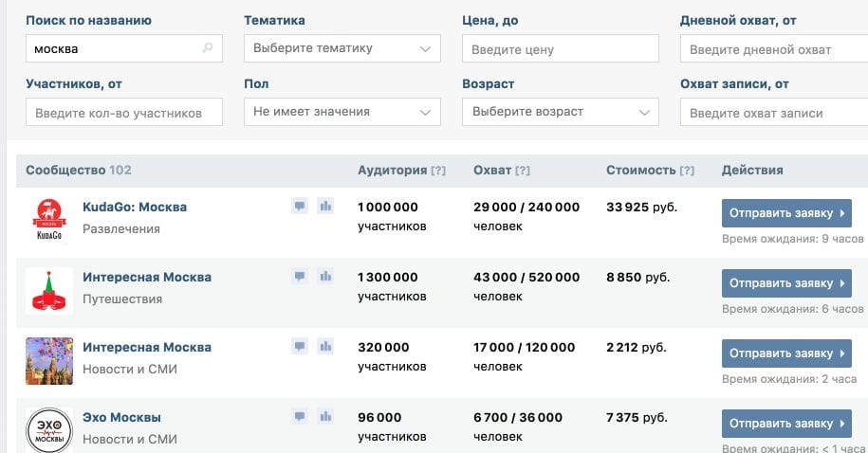This screenshot has width=868, height=453.
Task: Open the KudaGo community avatar
Action: click(x=49, y=221)
